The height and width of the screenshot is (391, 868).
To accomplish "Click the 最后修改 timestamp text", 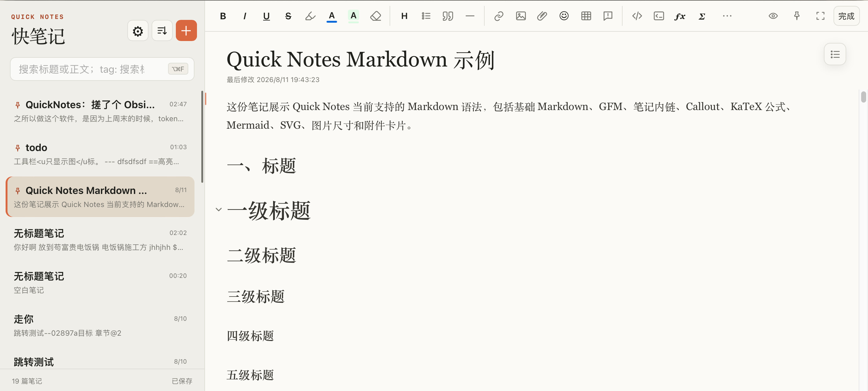I will pos(273,80).
